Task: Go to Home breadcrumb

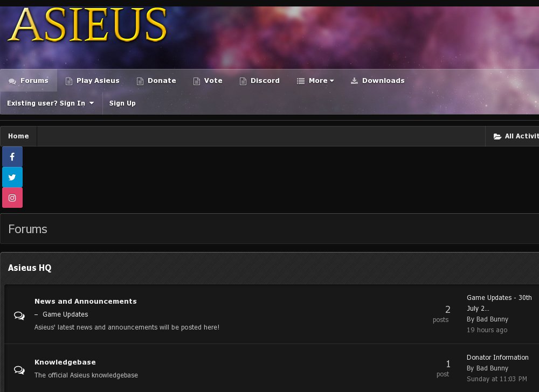Action: point(18,136)
